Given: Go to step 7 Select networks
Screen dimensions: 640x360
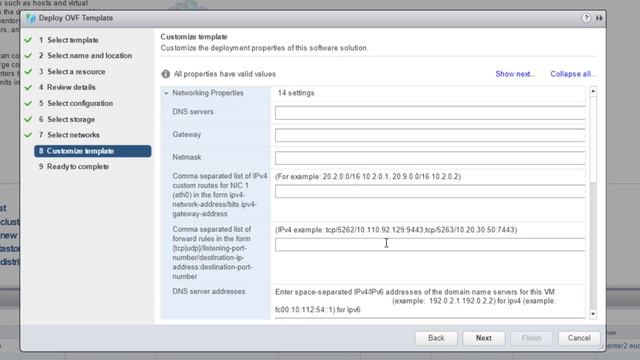Looking at the screenshot, I should coord(69,135).
